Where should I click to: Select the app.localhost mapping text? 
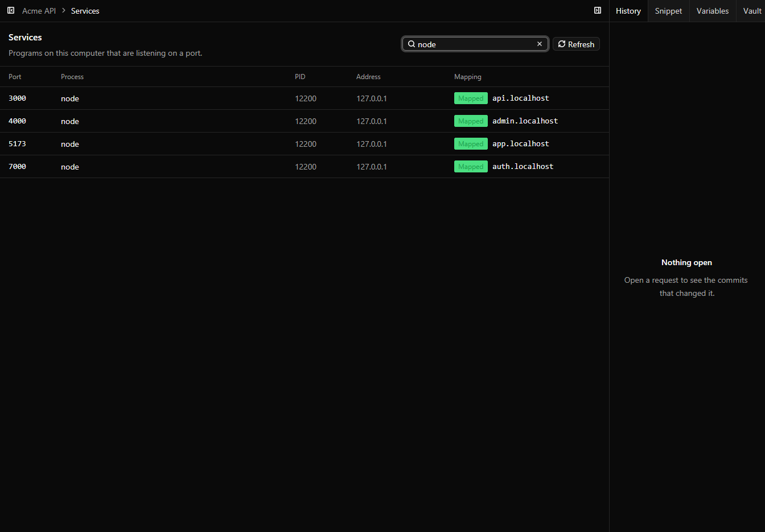tap(521, 144)
